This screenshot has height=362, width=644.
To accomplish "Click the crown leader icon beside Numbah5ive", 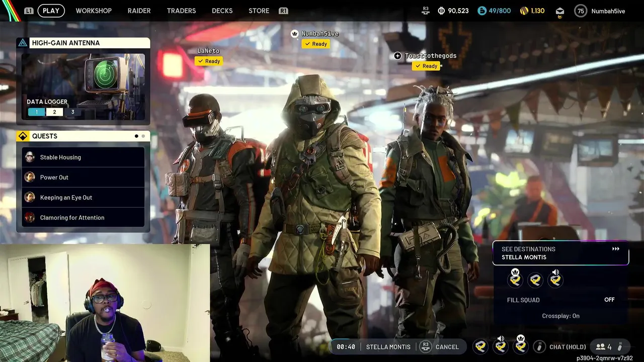I will [295, 34].
